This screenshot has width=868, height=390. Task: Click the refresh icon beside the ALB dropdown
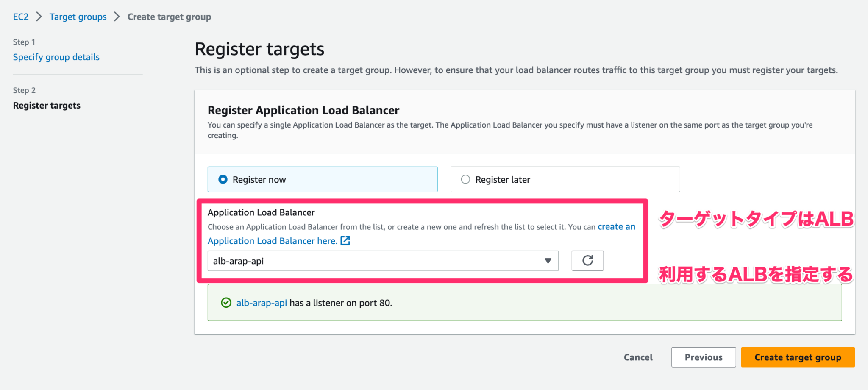[587, 261]
